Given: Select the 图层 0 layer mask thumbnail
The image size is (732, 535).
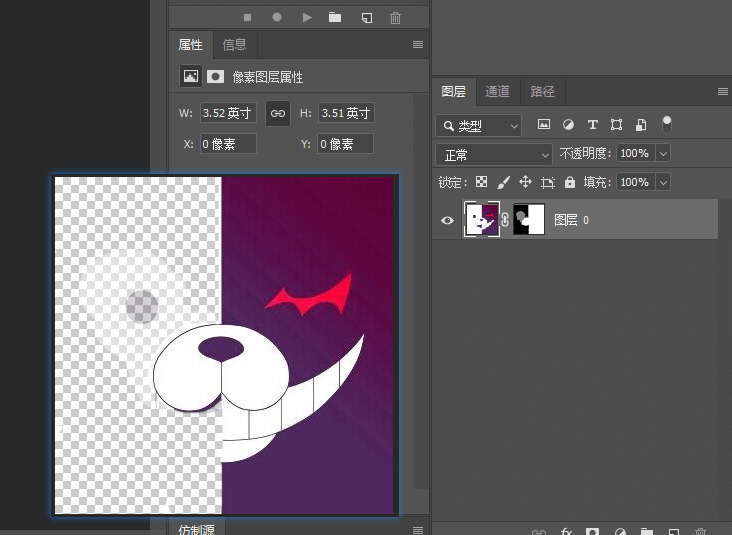Looking at the screenshot, I should (529, 219).
